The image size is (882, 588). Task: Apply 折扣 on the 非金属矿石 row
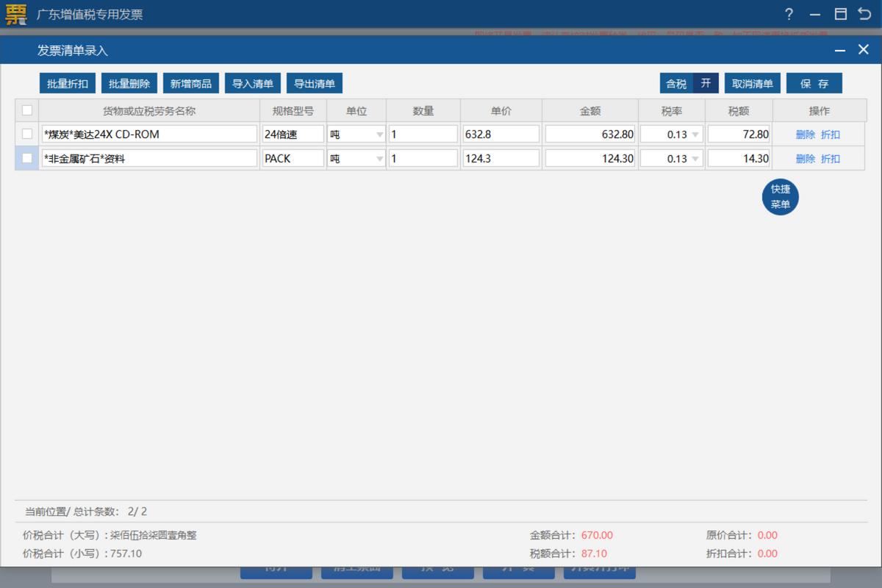click(x=831, y=157)
